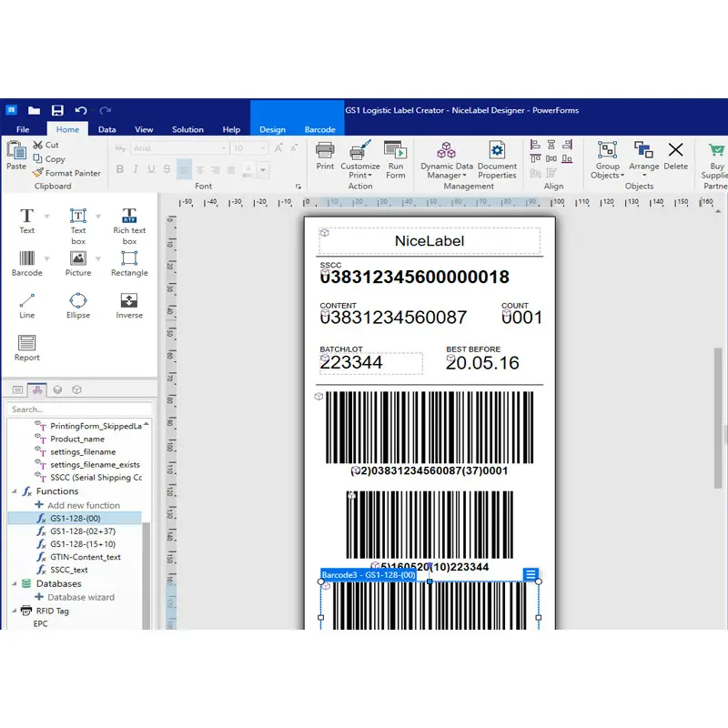Switch to the Barcode ribbon tab
The image size is (728, 728).
click(x=319, y=130)
